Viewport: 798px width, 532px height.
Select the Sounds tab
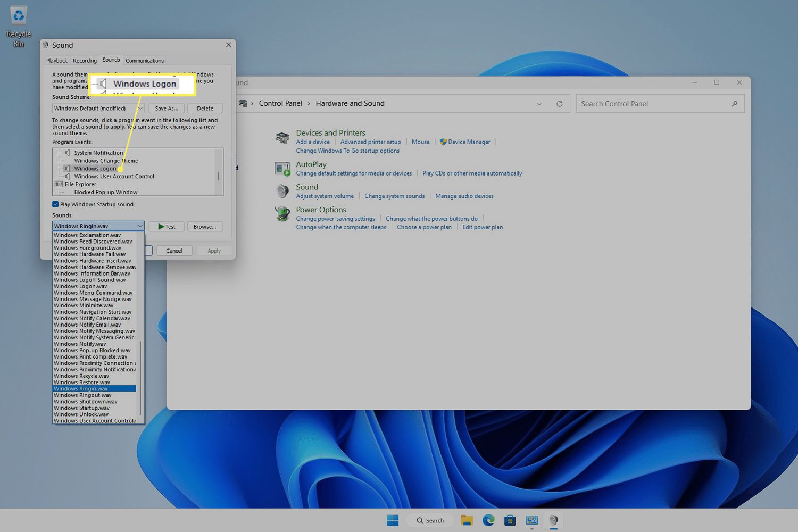coord(111,60)
